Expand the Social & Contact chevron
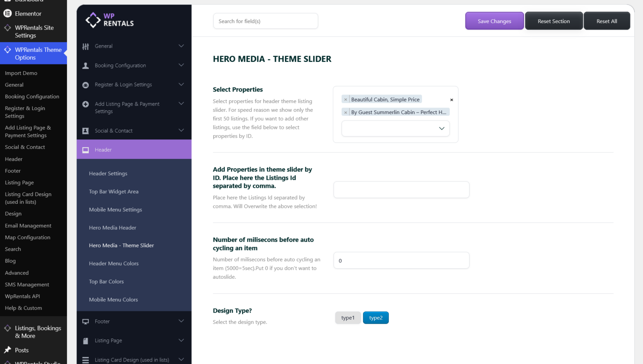The image size is (643, 364). [181, 131]
